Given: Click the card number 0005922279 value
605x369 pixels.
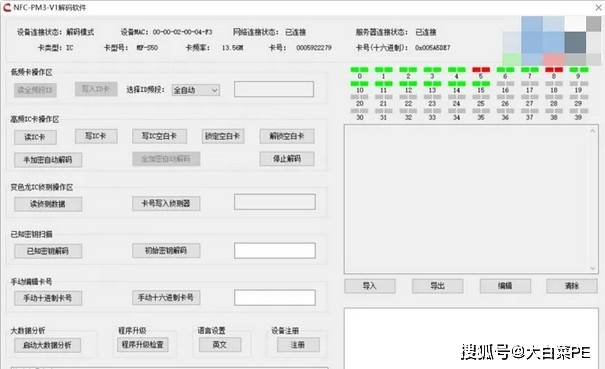Looking at the screenshot, I should pyautogui.click(x=314, y=48).
